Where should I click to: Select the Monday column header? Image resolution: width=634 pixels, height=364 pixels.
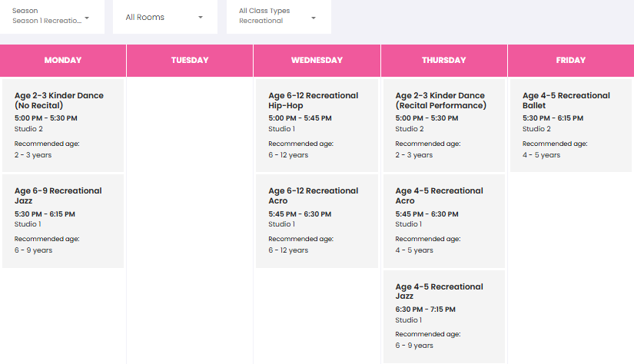pos(63,60)
